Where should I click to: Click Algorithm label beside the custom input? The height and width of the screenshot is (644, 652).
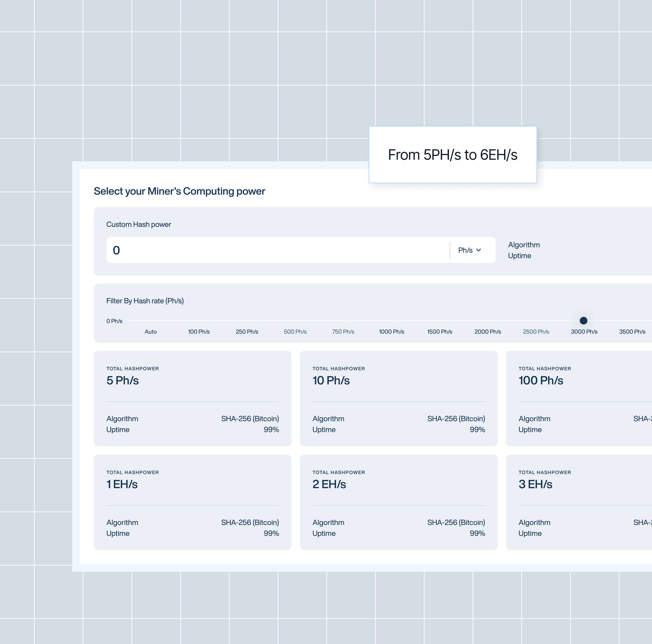click(x=524, y=245)
